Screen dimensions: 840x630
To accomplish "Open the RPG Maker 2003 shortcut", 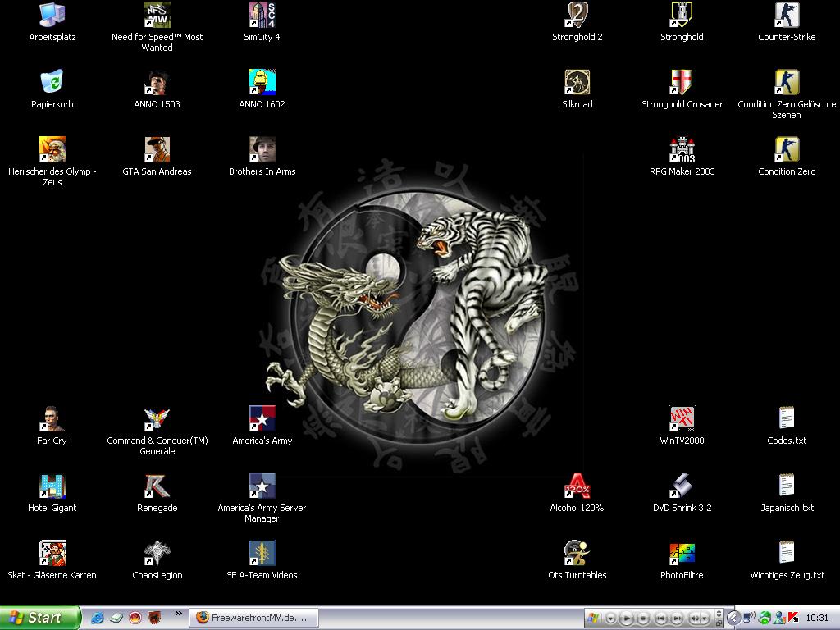I will (682, 149).
